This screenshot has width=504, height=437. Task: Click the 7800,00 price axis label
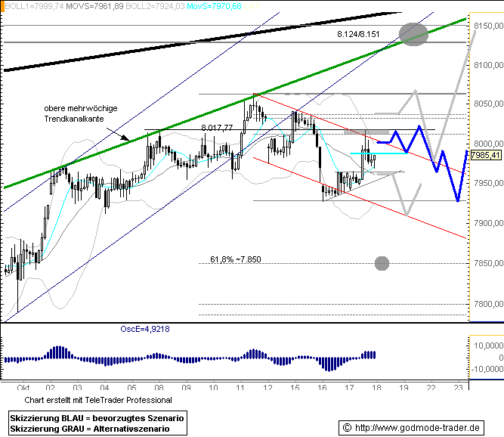489,303
